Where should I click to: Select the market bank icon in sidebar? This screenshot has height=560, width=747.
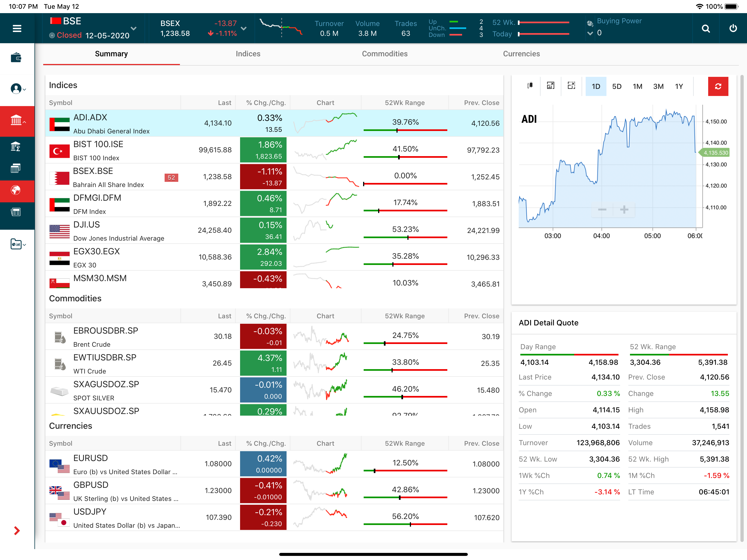click(x=17, y=121)
